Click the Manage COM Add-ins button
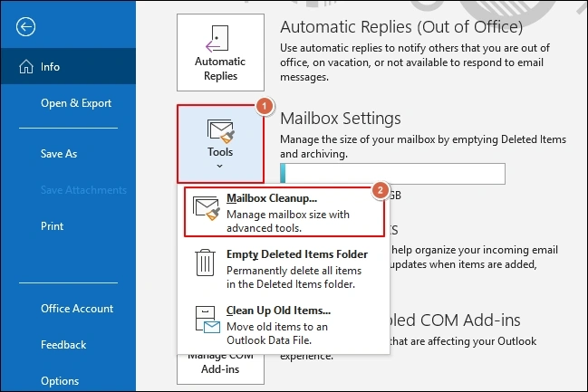588x392 pixels. point(220,368)
